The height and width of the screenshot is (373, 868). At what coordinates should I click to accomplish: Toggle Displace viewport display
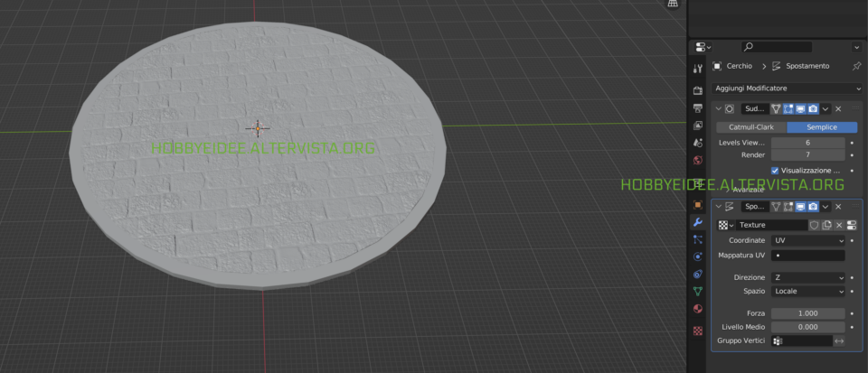[x=800, y=207]
